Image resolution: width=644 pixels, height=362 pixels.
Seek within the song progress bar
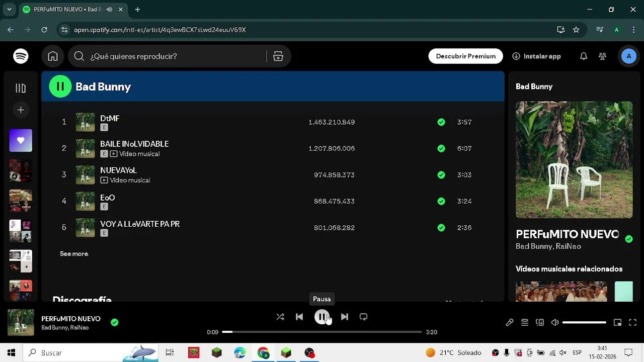(x=322, y=332)
